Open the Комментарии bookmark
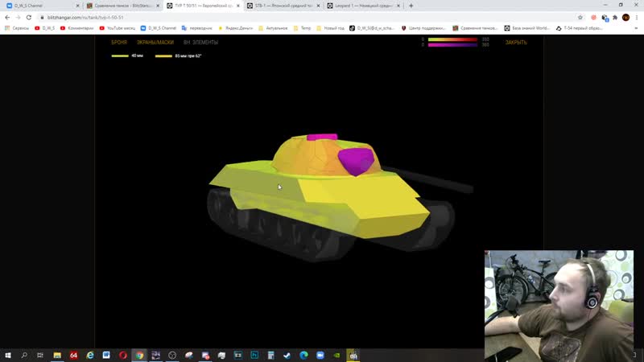This screenshot has width=644, height=362. click(76, 28)
